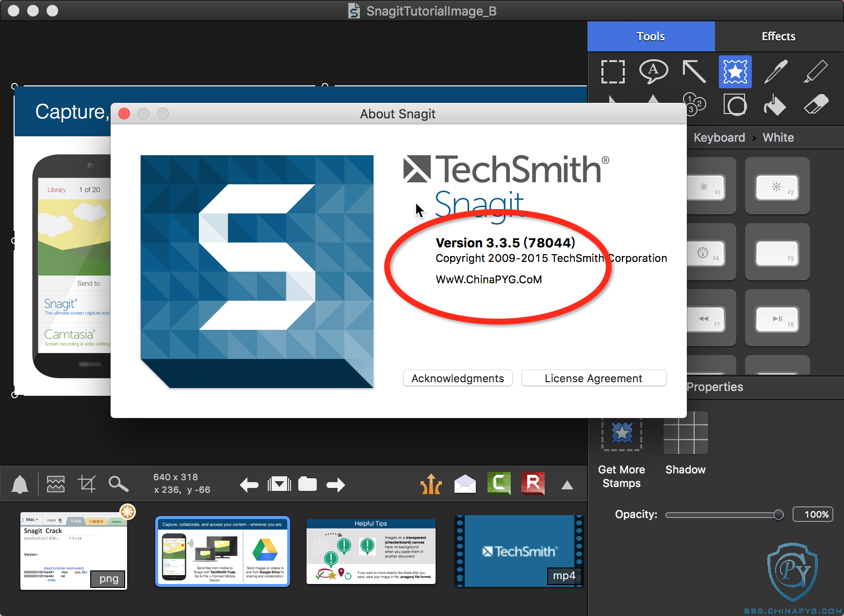
Task: Select the Fill bucket tool
Action: pos(775,104)
